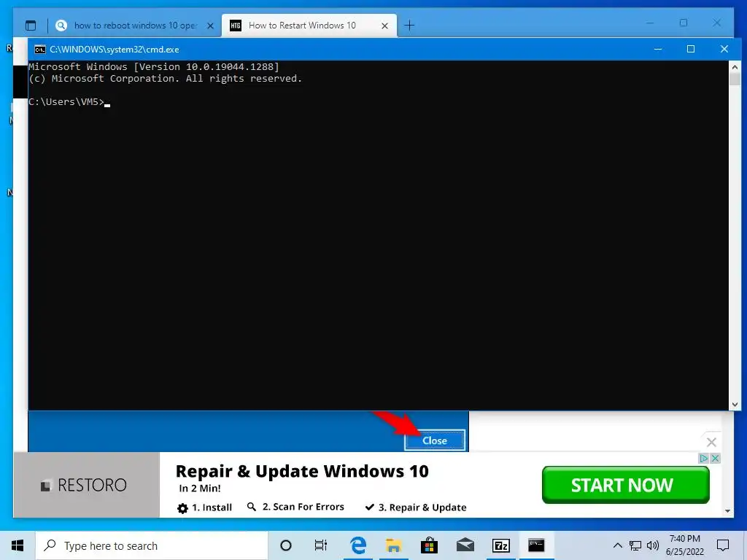747x560 pixels.
Task: Click the '1. Install' step in the ad
Action: pos(204,507)
